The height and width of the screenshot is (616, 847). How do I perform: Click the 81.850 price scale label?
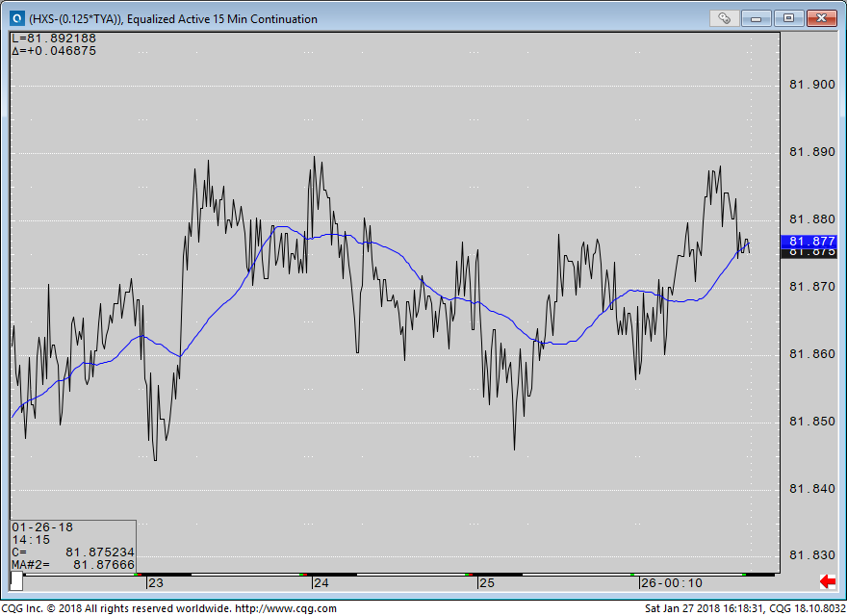[x=812, y=421]
